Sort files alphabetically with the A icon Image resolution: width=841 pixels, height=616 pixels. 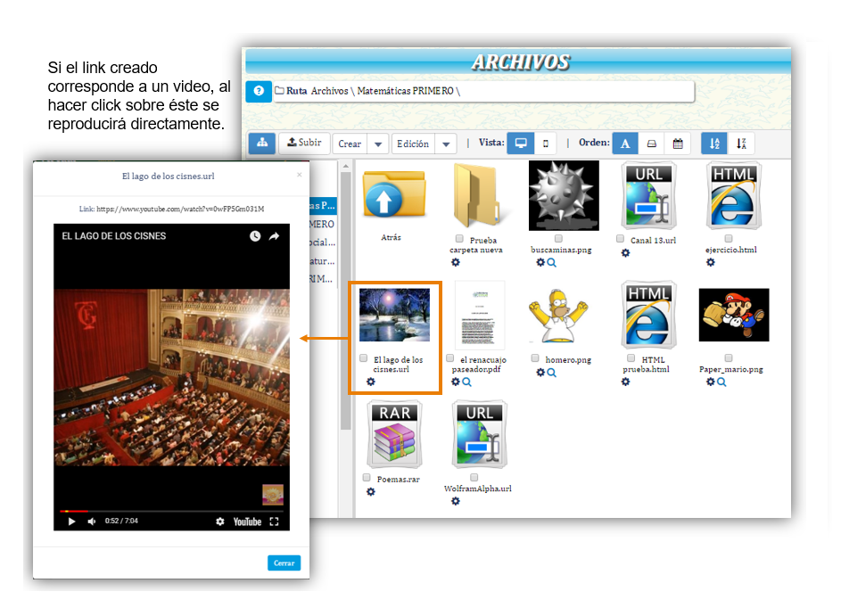click(x=625, y=144)
